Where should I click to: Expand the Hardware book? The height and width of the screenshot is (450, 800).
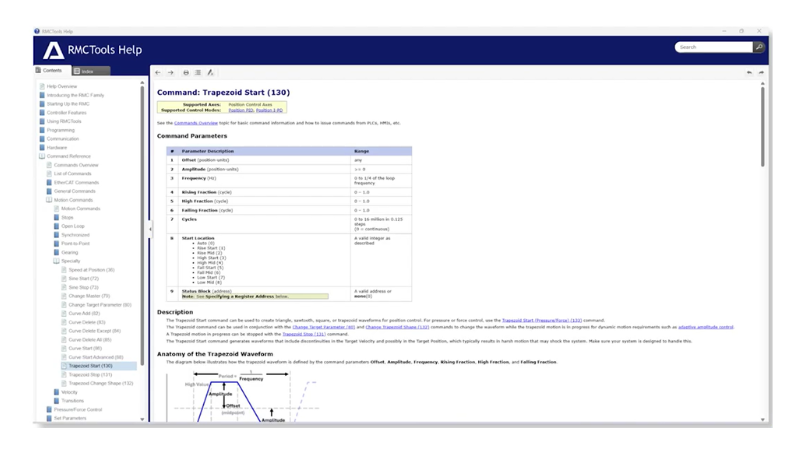pos(42,147)
